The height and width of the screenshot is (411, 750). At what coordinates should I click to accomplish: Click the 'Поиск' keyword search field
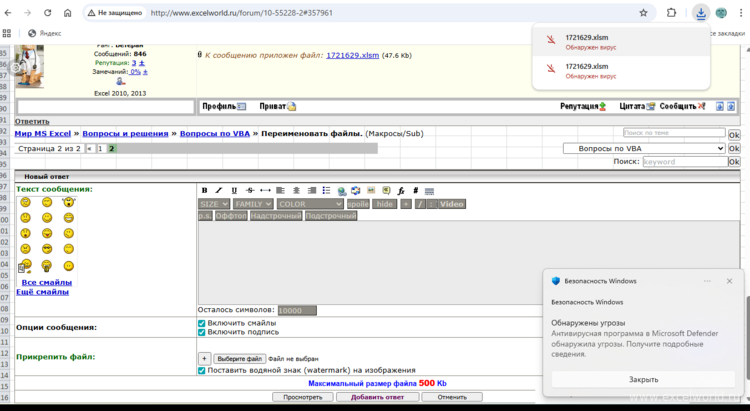683,161
